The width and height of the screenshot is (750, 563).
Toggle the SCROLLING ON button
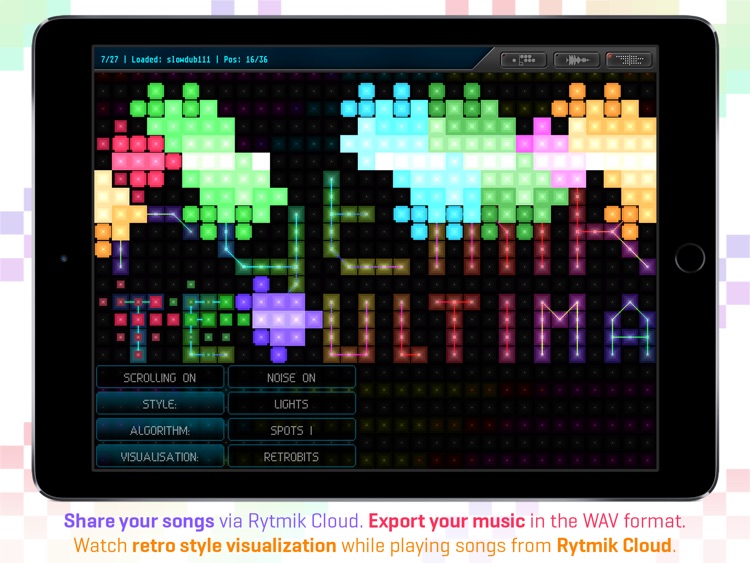[160, 377]
